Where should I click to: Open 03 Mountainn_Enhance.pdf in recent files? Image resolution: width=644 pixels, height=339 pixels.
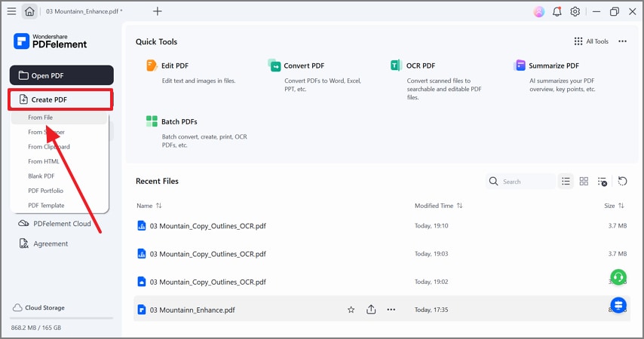tap(192, 310)
